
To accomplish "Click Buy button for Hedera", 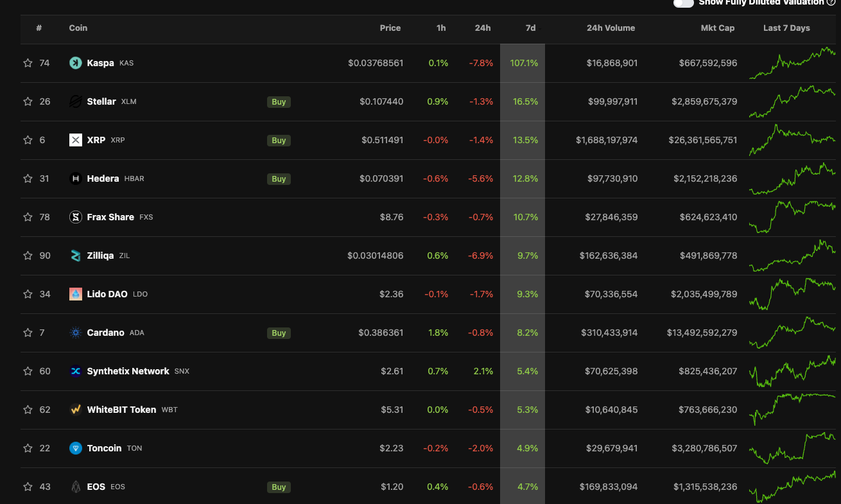I will pos(279,178).
